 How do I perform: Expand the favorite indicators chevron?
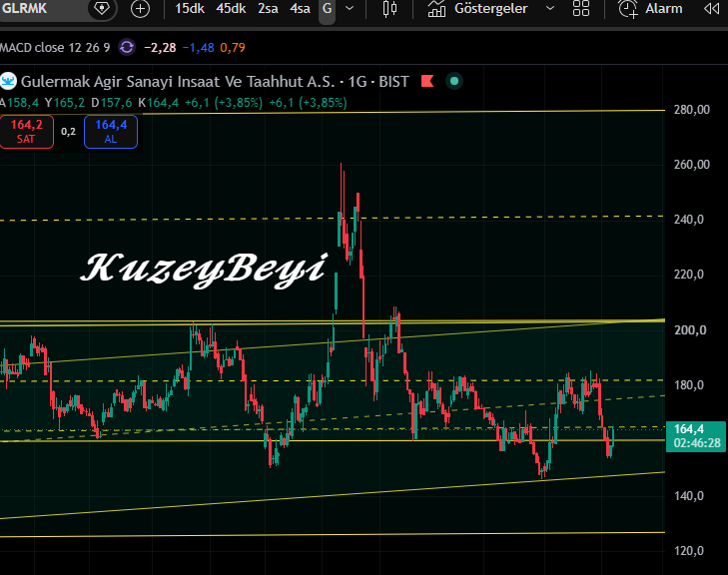(x=550, y=8)
